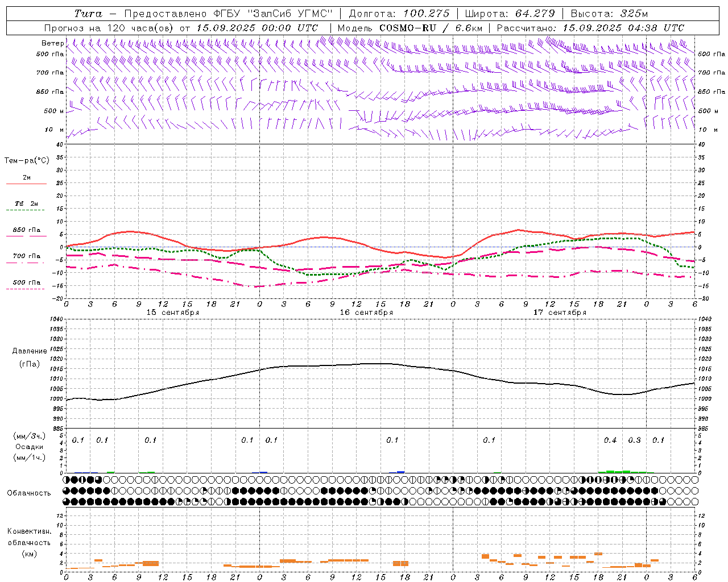Click precipitation value 0.3

634,440
